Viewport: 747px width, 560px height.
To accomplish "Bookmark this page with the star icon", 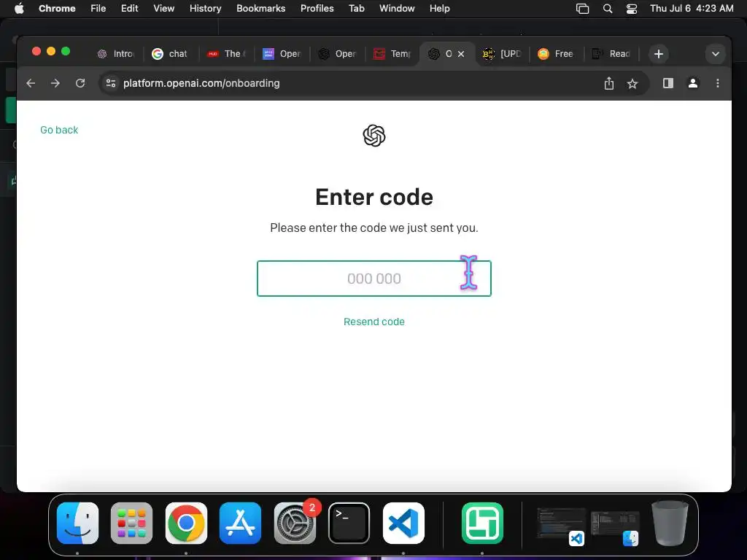I will [632, 84].
